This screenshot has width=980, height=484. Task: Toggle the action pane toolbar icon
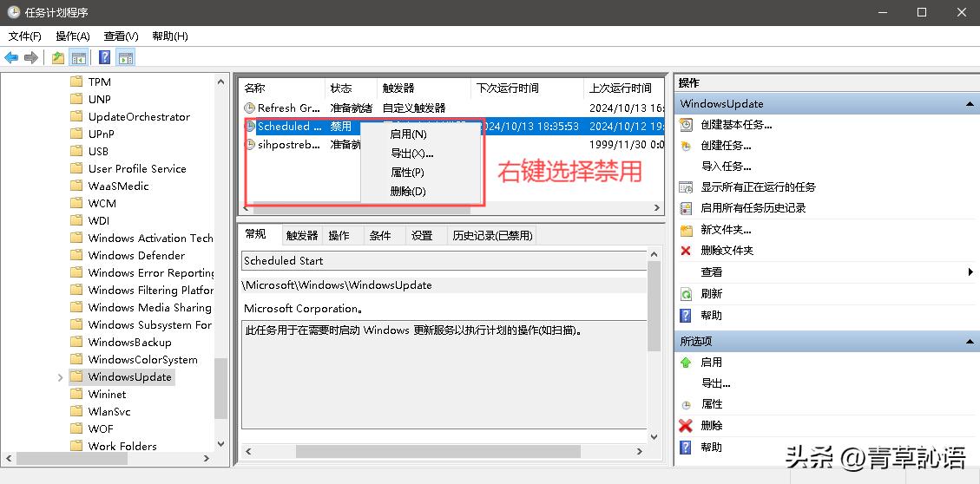(126, 58)
